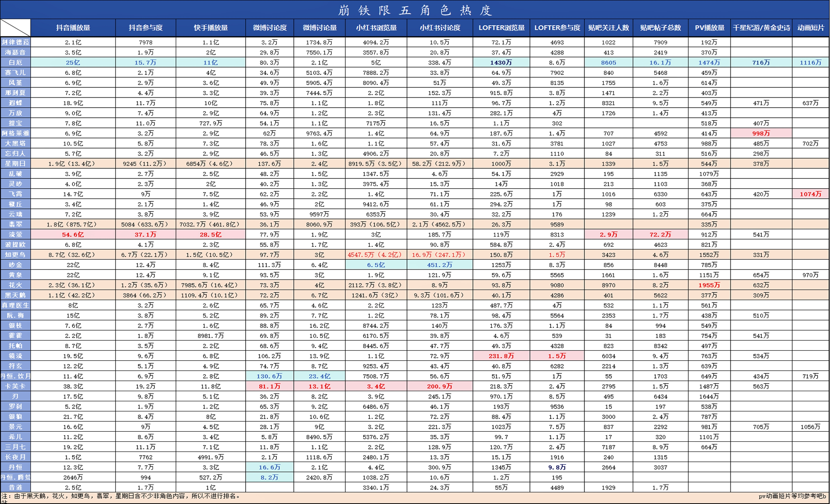Click the 砂金 row label

point(15,265)
